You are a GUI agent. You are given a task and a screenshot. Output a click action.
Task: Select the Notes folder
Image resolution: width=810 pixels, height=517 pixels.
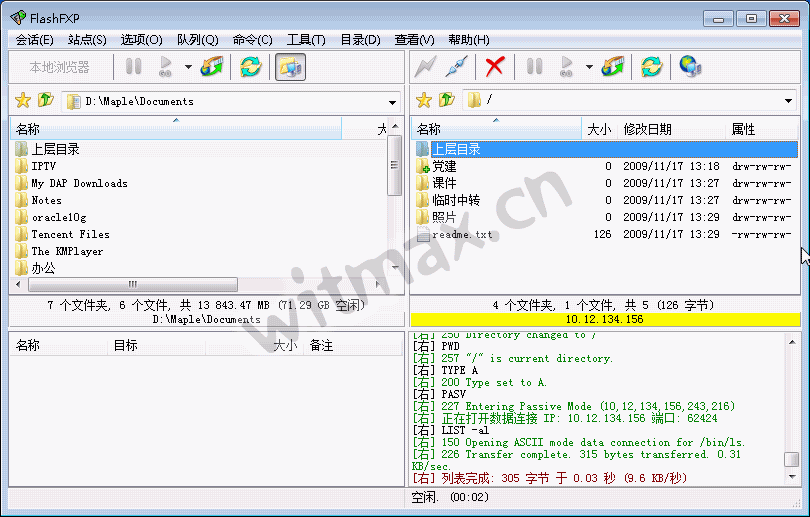tap(39, 200)
